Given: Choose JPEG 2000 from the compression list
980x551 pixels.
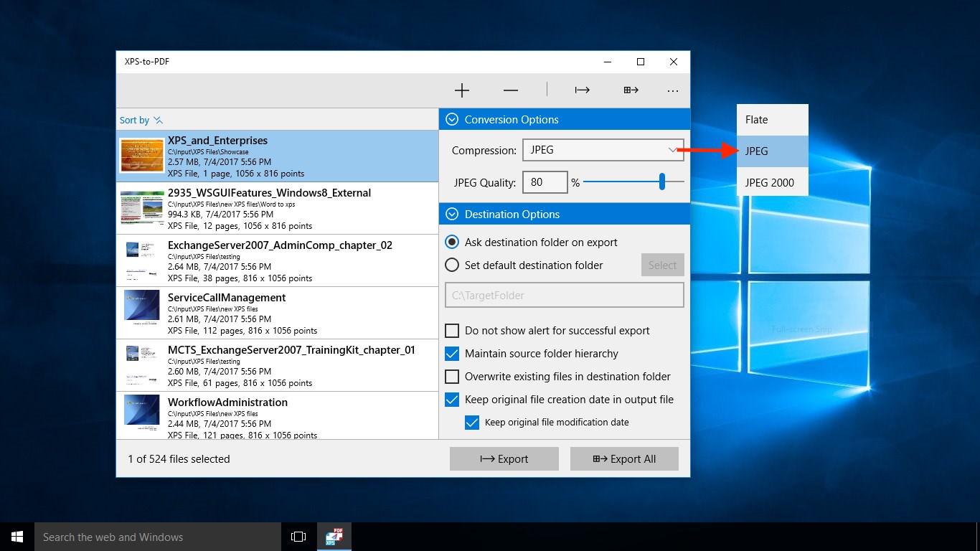Looking at the screenshot, I should [x=772, y=182].
